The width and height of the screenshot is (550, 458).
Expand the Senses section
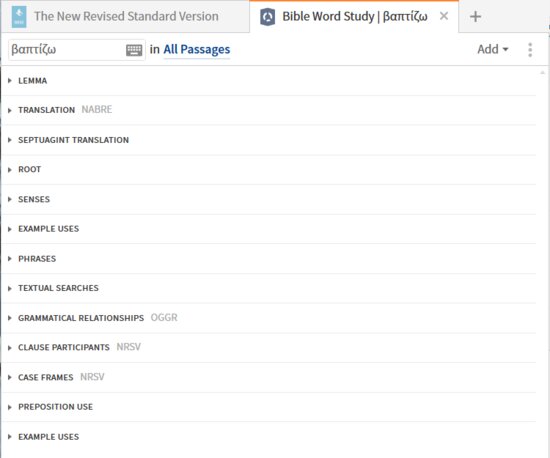268,199
